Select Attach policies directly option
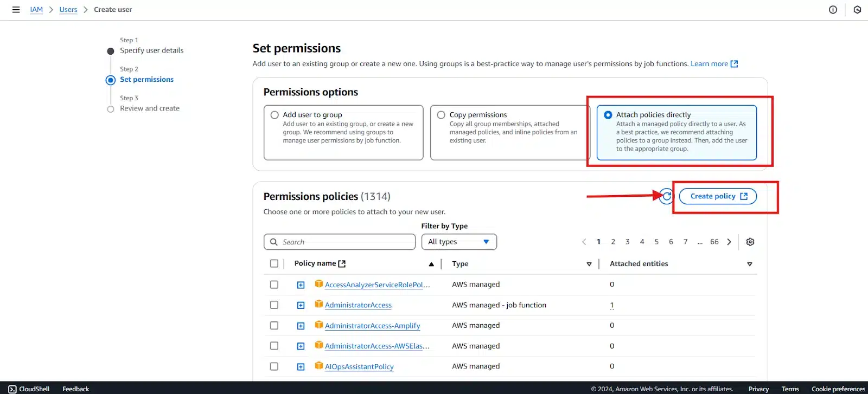Screen dimensions: 868x394 [608, 115]
